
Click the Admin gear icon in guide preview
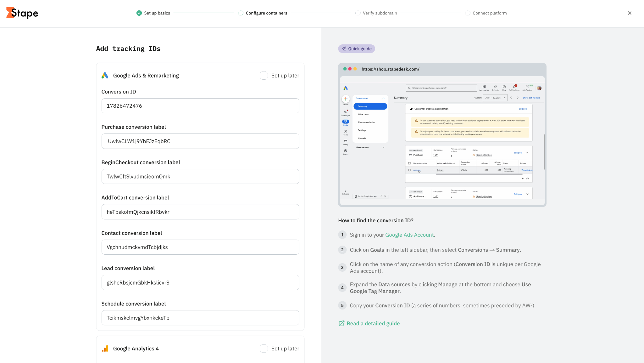[346, 150]
